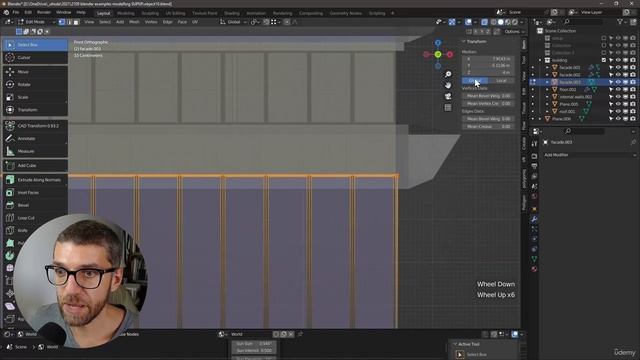Click the UV menu button
Image resolution: width=640 pixels, height=360 pixels.
(195, 22)
